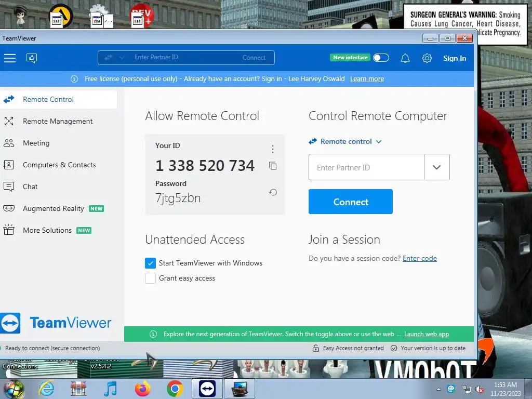Open the music note app in taskbar
This screenshot has height=399, width=532.
click(110, 389)
